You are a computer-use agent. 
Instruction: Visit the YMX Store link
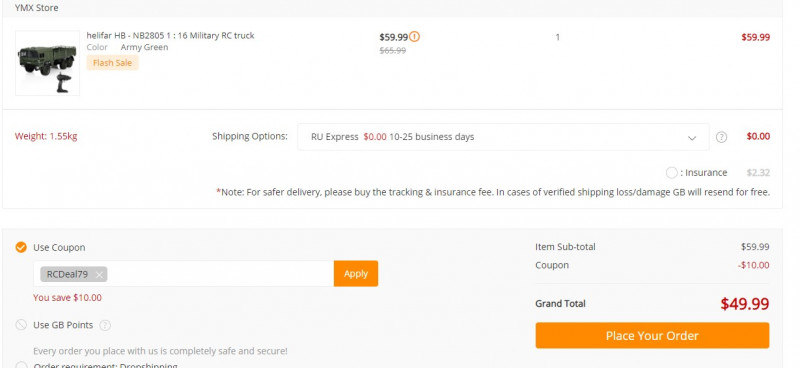click(x=36, y=8)
